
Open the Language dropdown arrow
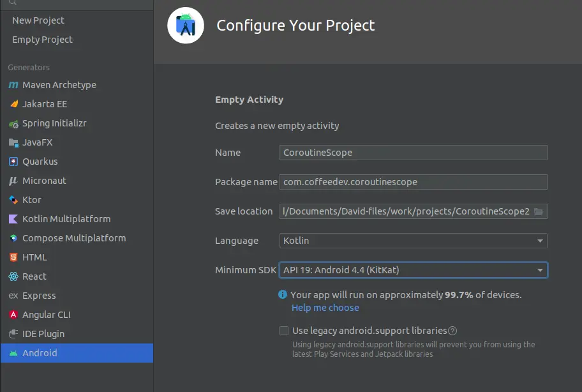pyautogui.click(x=540, y=241)
